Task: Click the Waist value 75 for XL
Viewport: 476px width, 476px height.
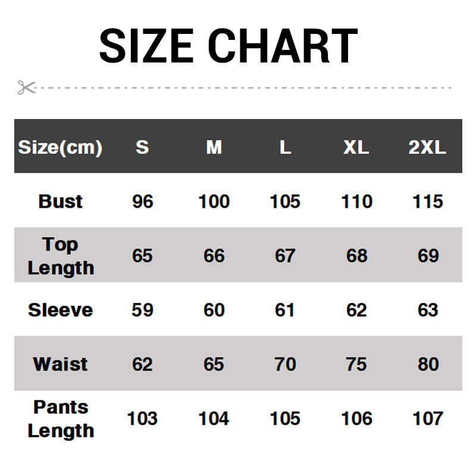Action: [x=356, y=364]
